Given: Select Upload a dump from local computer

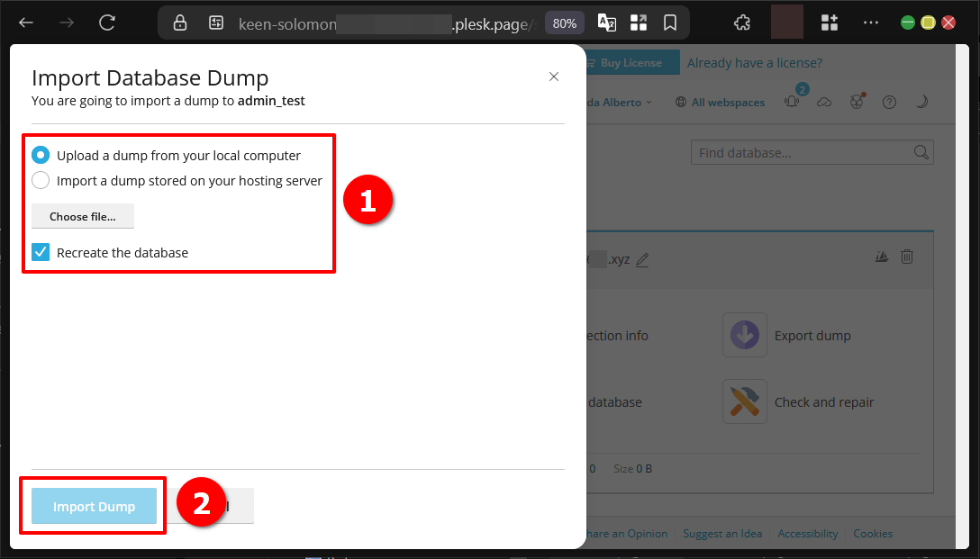Looking at the screenshot, I should tap(41, 155).
